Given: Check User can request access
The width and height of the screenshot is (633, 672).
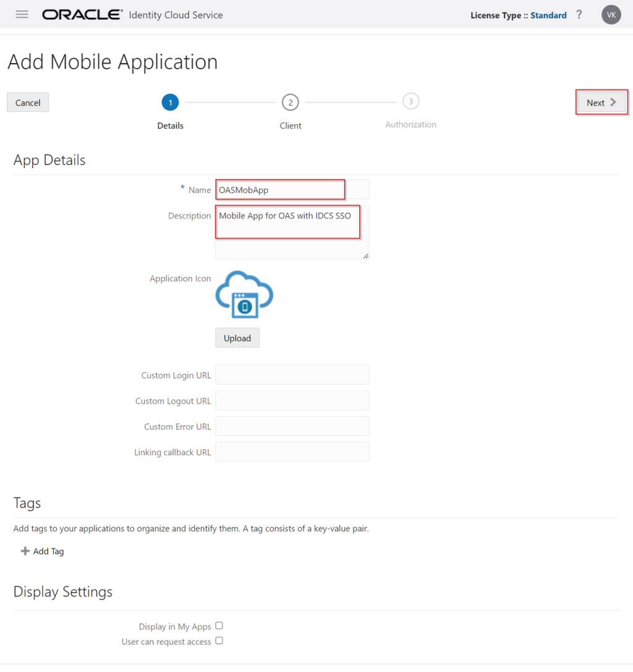Looking at the screenshot, I should click(x=219, y=641).
